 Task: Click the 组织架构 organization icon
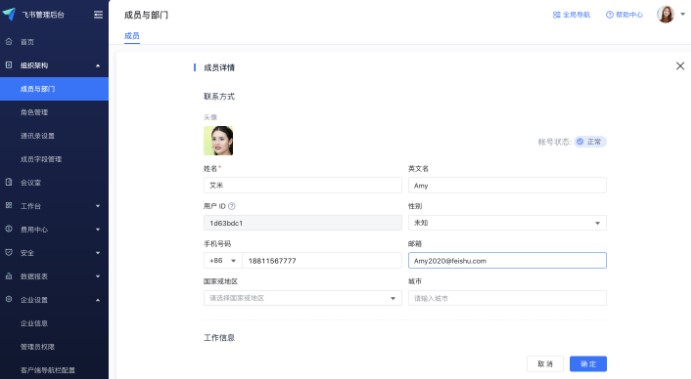point(9,65)
